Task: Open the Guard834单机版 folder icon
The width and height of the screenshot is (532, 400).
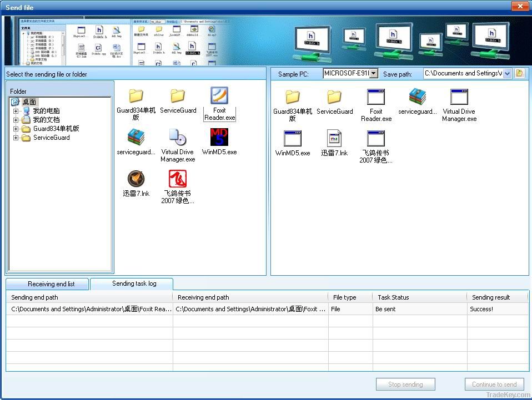Action: point(135,96)
